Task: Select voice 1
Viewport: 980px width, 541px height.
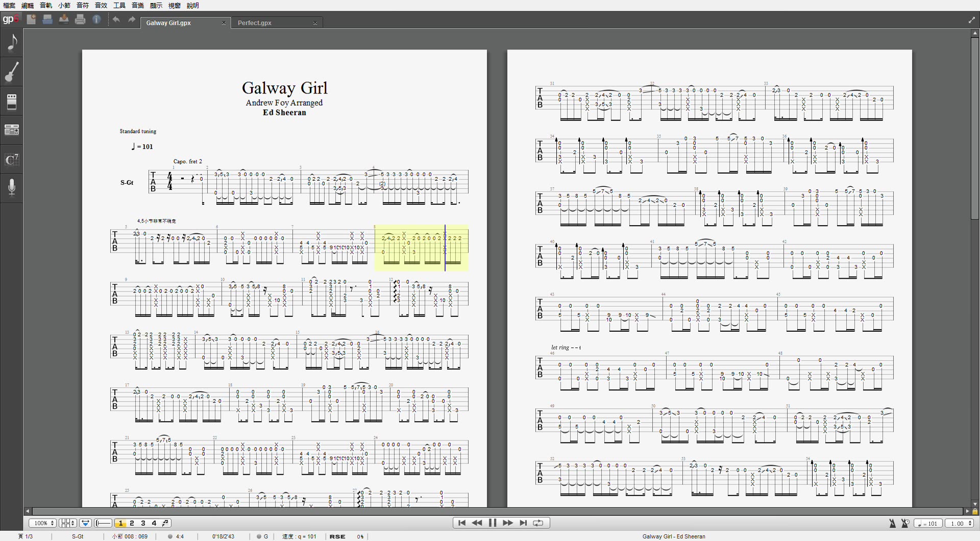Action: pyautogui.click(x=121, y=523)
